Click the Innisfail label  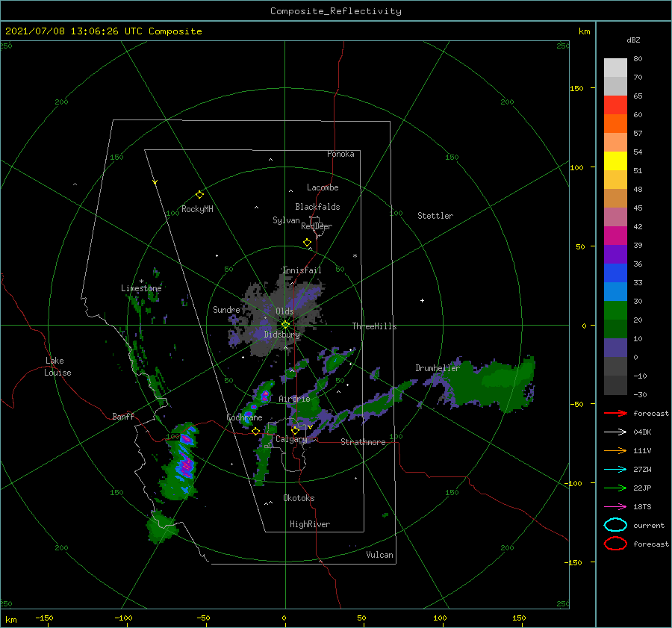point(302,270)
